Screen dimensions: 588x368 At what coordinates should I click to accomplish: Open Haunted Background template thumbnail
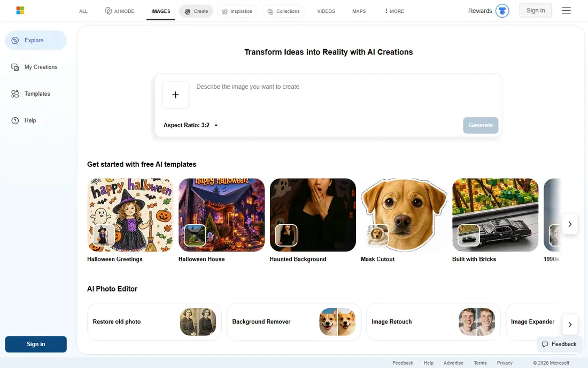coord(313,215)
